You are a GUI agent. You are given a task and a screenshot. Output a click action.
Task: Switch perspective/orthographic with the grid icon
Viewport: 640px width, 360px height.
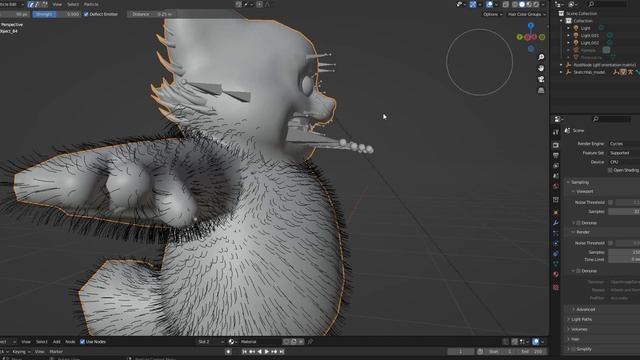(541, 90)
